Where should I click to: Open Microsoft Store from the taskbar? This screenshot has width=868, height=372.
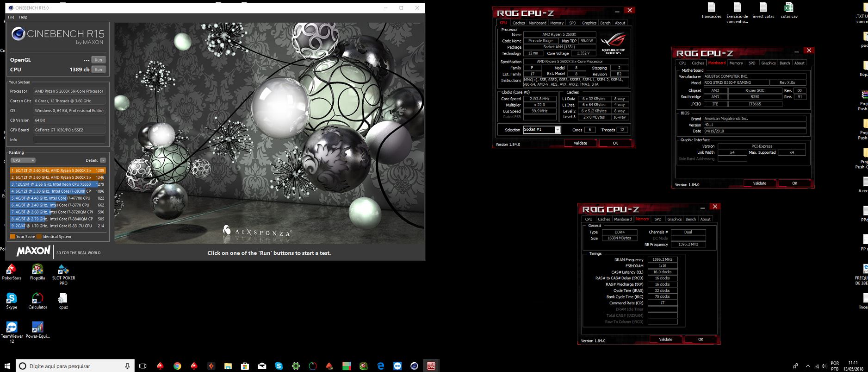coord(245,366)
